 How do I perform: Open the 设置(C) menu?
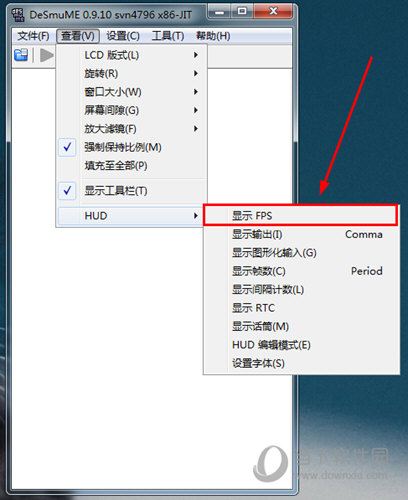click(x=123, y=36)
